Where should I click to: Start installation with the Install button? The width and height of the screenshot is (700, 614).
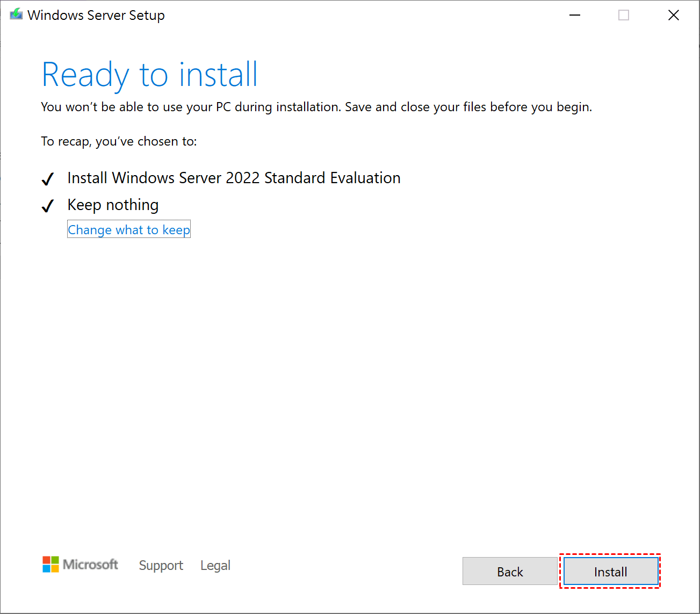pyautogui.click(x=611, y=572)
